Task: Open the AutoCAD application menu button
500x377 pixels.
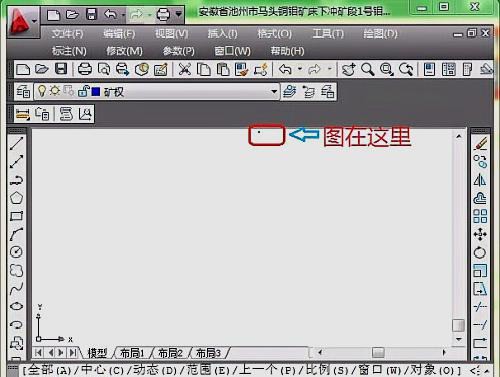Action: click(x=22, y=22)
